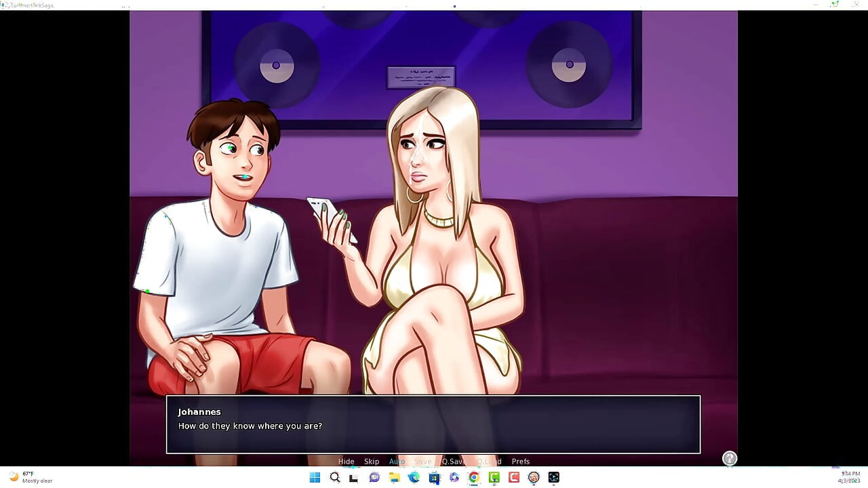Click Q.Save in the quick menu

(x=453, y=462)
